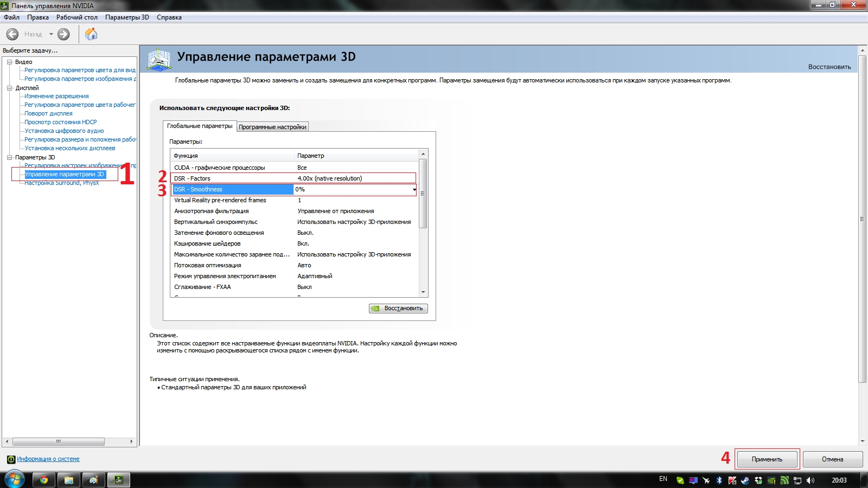This screenshot has width=868, height=488.
Task: Click the Back arrow button
Action: coord(12,34)
